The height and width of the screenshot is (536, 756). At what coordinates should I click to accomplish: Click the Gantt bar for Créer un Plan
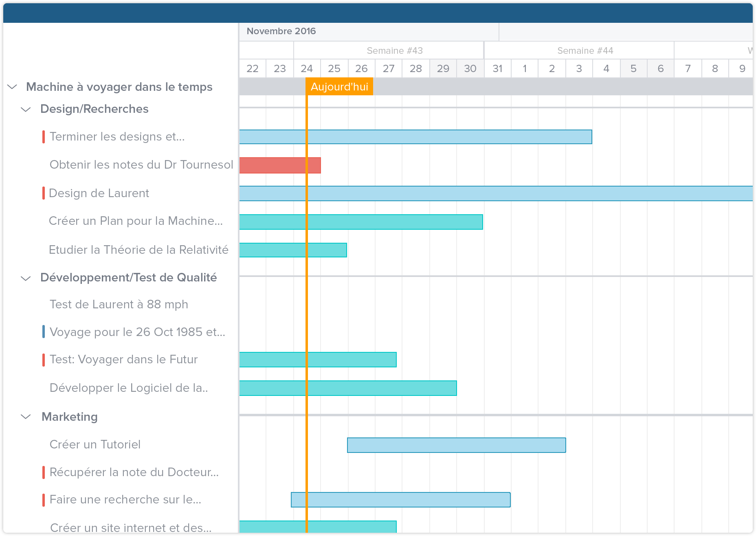pyautogui.click(x=361, y=222)
